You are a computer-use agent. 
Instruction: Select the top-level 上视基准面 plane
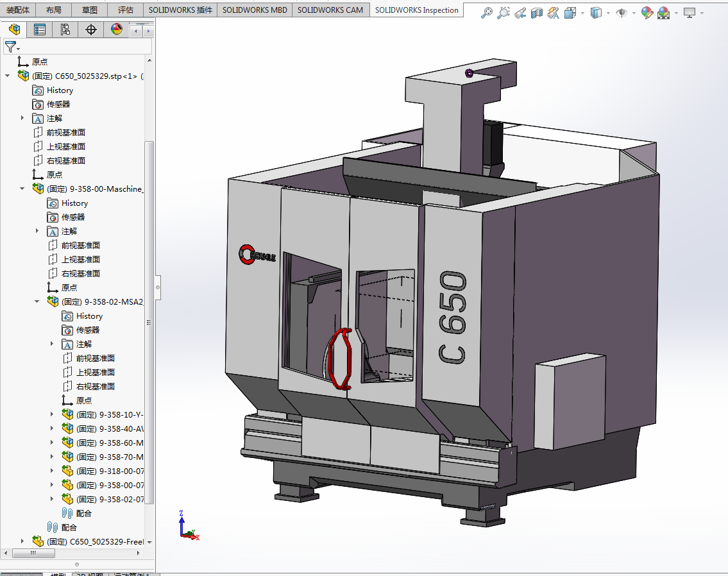[59, 146]
